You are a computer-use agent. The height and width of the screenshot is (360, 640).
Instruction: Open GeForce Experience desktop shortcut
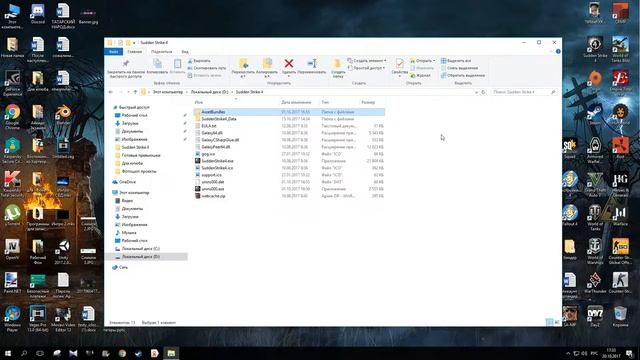pos(12,83)
